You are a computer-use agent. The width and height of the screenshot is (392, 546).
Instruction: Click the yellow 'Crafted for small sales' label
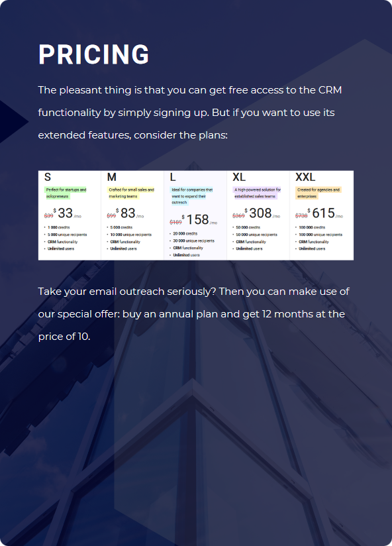tap(131, 193)
